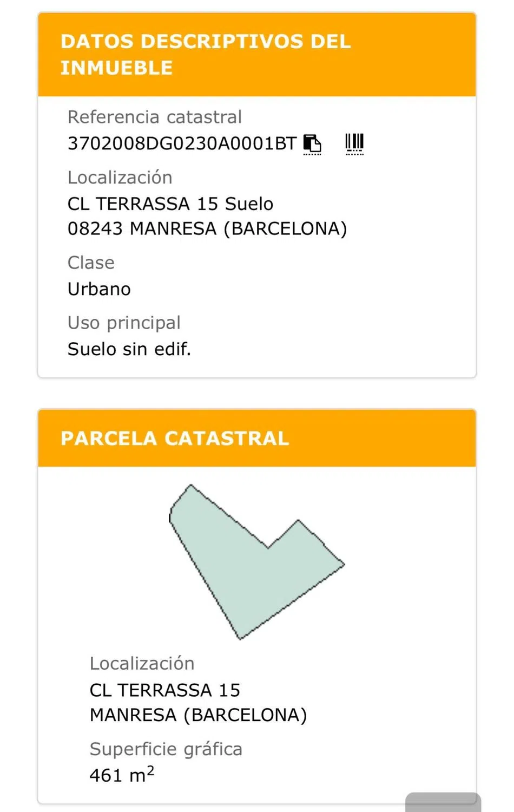
Task: Click MANRESA (BARCELONA) under the parcel map
Action: 199,715
